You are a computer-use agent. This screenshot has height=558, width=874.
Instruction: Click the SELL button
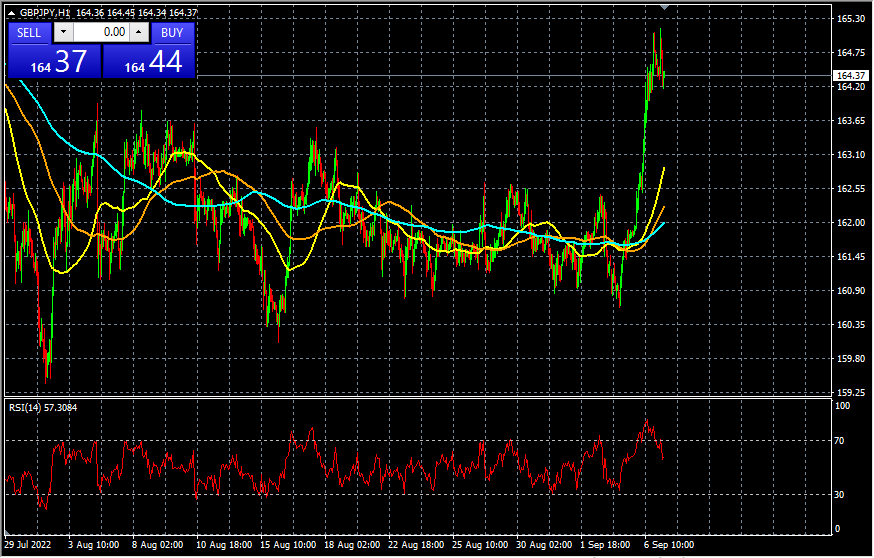click(29, 33)
